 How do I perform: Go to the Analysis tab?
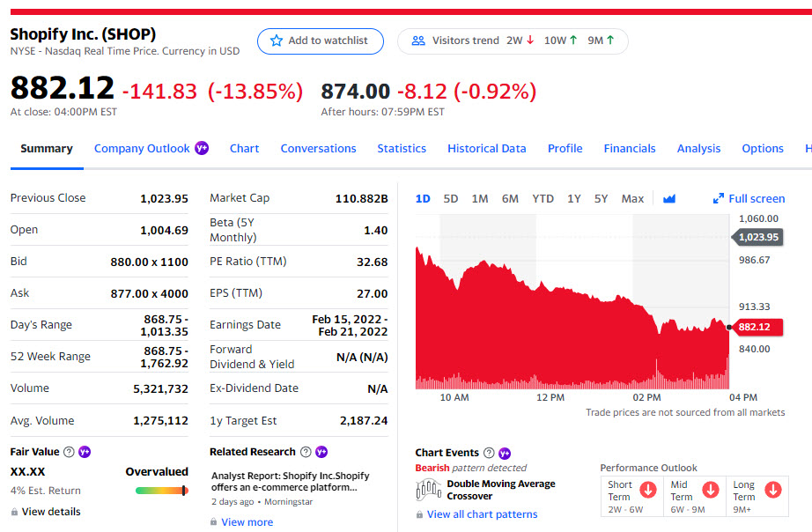pos(698,149)
